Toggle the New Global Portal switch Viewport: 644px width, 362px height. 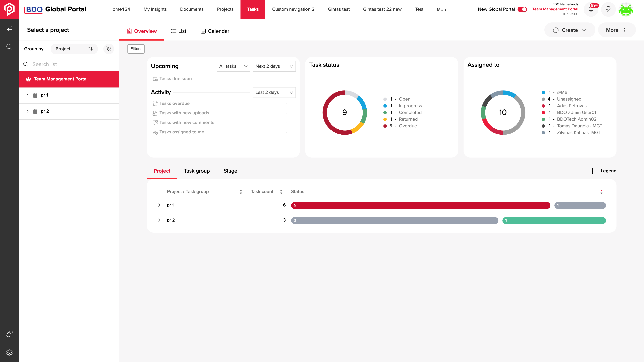[x=522, y=9]
